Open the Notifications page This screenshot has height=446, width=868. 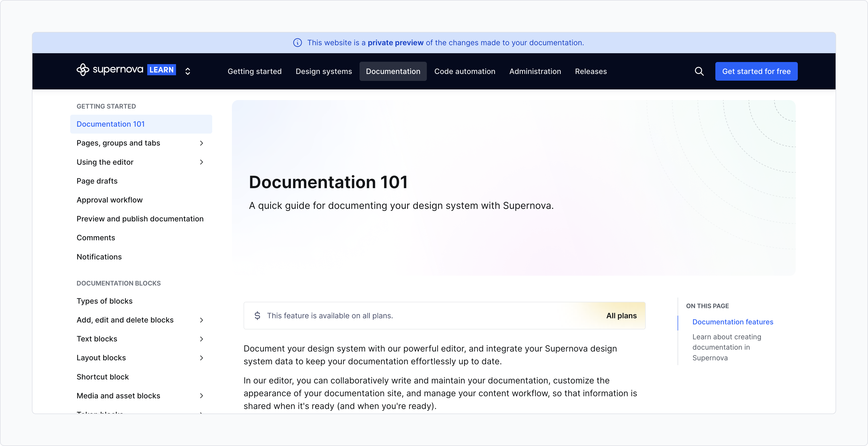[x=99, y=257]
